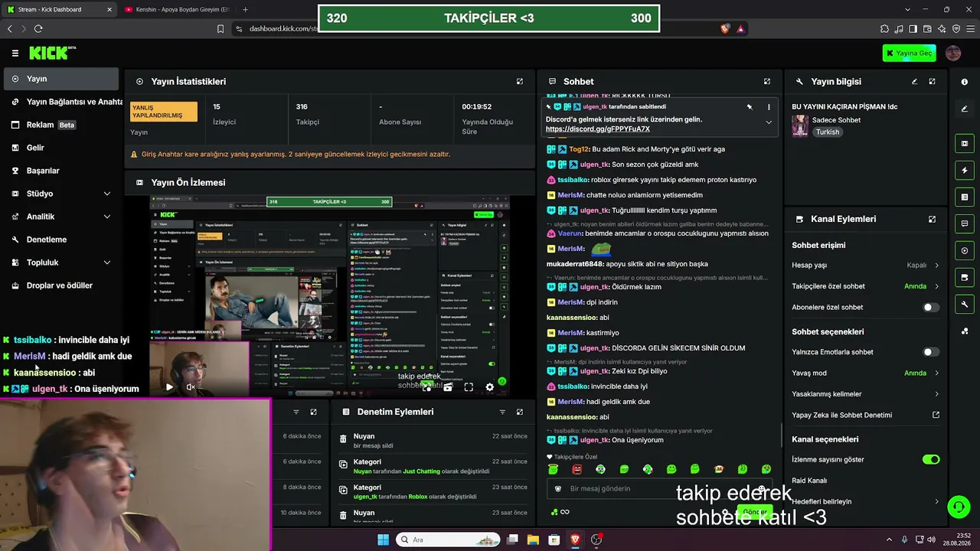This screenshot has height=551, width=980.
Task: Close the Stream - Kick Dashboard tab
Action: click(109, 9)
